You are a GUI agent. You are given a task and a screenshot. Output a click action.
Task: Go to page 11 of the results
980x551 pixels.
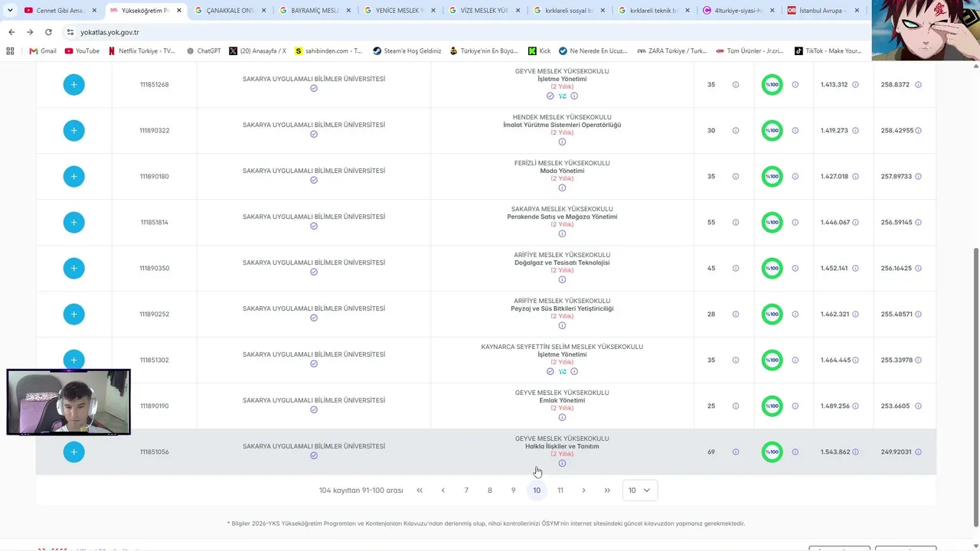click(560, 490)
